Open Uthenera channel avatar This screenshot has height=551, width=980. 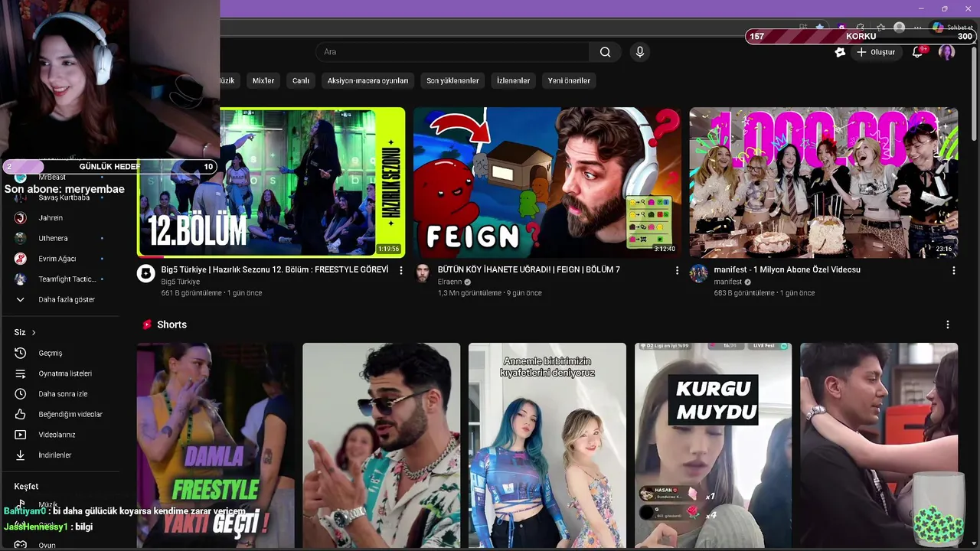tap(21, 238)
